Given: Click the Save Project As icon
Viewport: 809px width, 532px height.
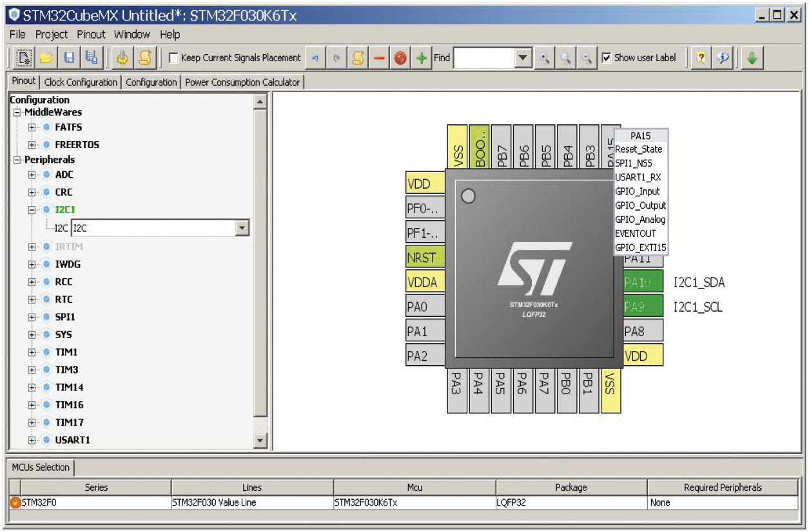Looking at the screenshot, I should (x=91, y=58).
